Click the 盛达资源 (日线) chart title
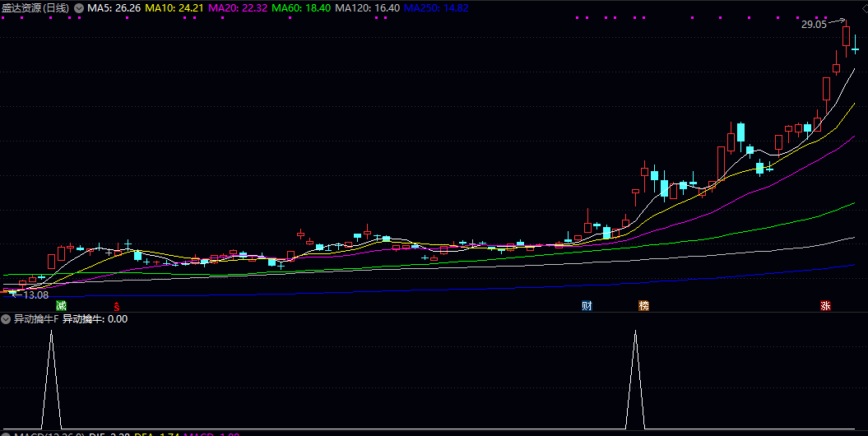This screenshot has height=436, width=868. click(35, 8)
